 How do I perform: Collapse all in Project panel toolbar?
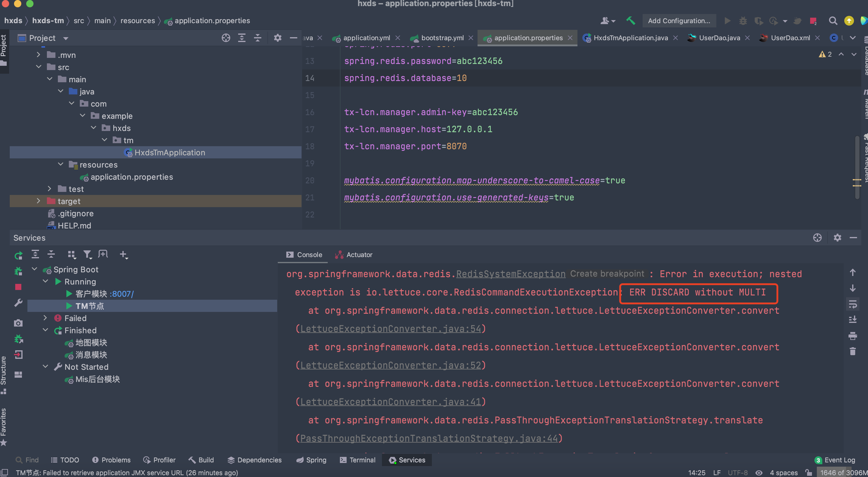(x=257, y=38)
